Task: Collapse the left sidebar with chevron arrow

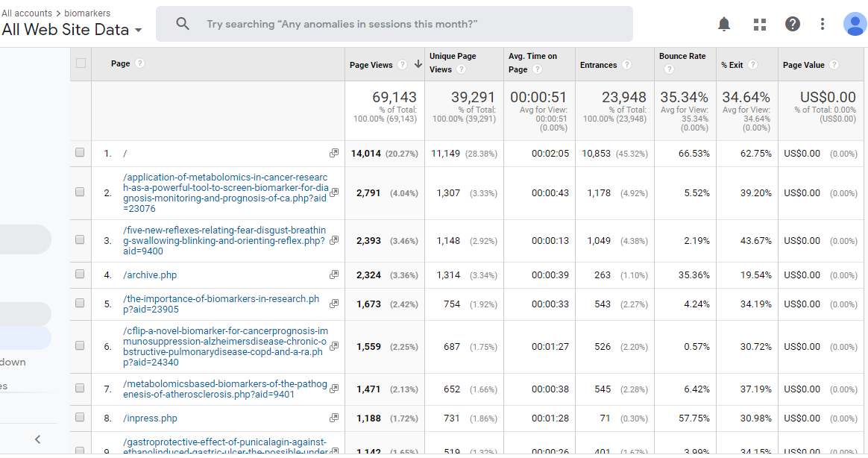Action: point(37,439)
